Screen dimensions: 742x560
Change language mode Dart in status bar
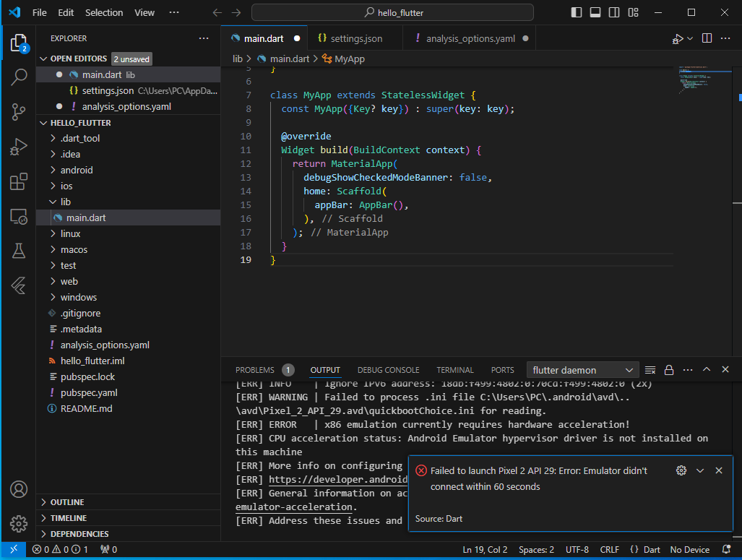(x=652, y=550)
